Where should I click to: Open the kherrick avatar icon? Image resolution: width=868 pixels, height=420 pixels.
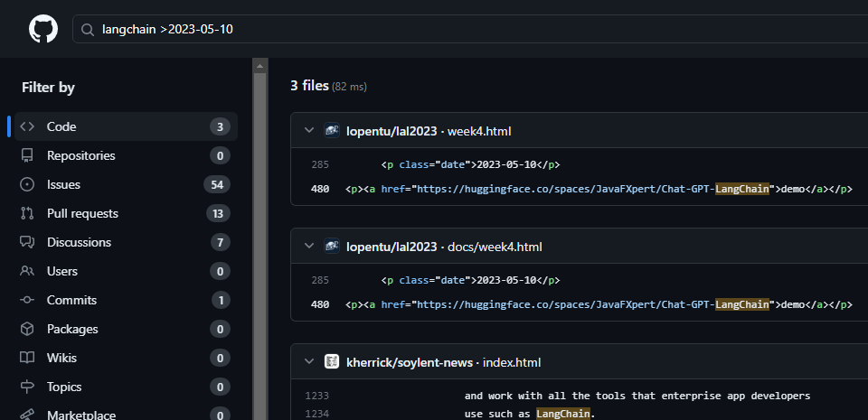coord(332,362)
